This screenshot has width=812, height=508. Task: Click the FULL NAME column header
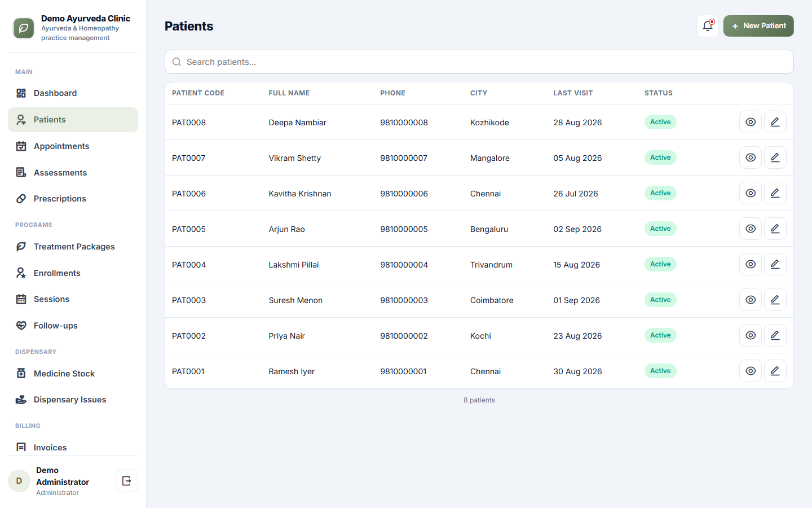point(289,93)
